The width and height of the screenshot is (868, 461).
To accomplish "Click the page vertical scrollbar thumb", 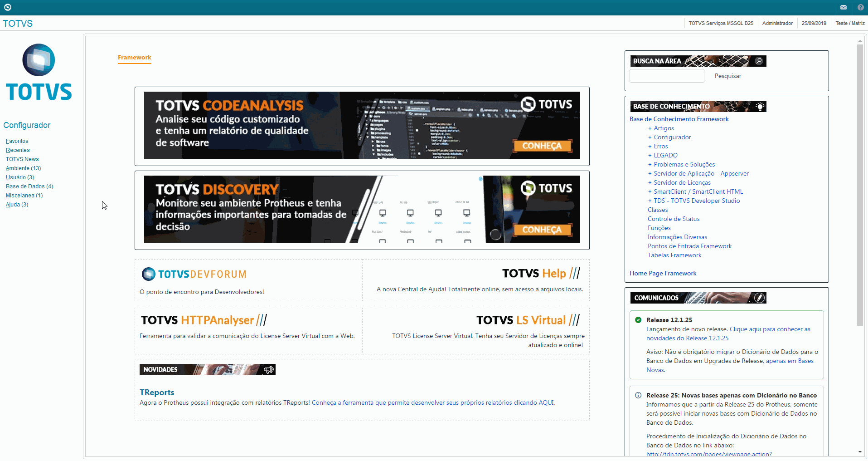I will tap(860, 185).
